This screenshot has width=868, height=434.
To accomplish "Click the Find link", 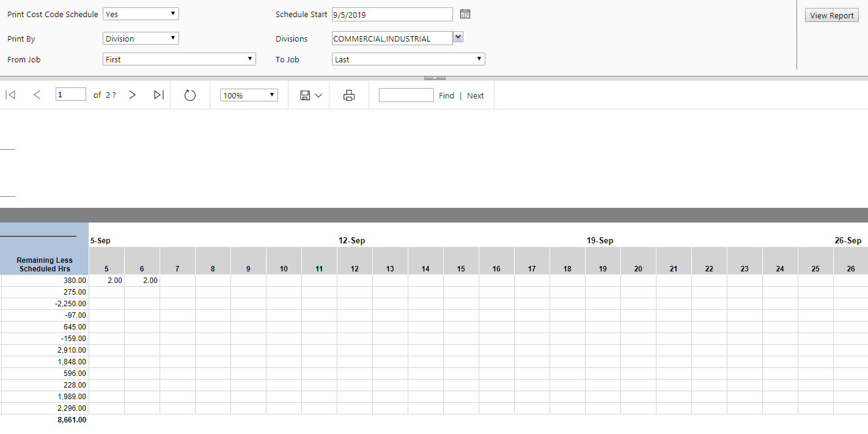I will tap(446, 95).
